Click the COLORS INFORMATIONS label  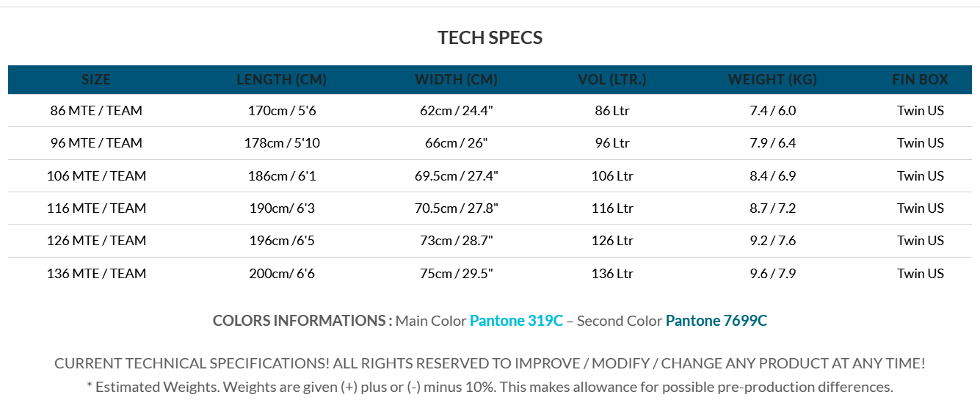click(x=302, y=321)
